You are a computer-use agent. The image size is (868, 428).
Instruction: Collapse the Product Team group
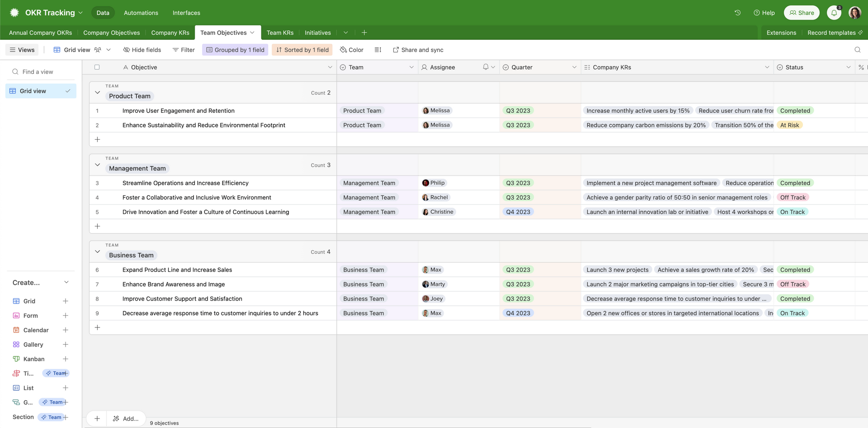pos(97,92)
